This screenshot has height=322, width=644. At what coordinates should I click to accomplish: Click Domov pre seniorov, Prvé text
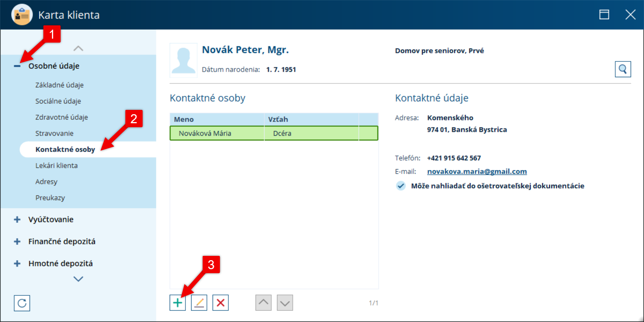coord(440,51)
